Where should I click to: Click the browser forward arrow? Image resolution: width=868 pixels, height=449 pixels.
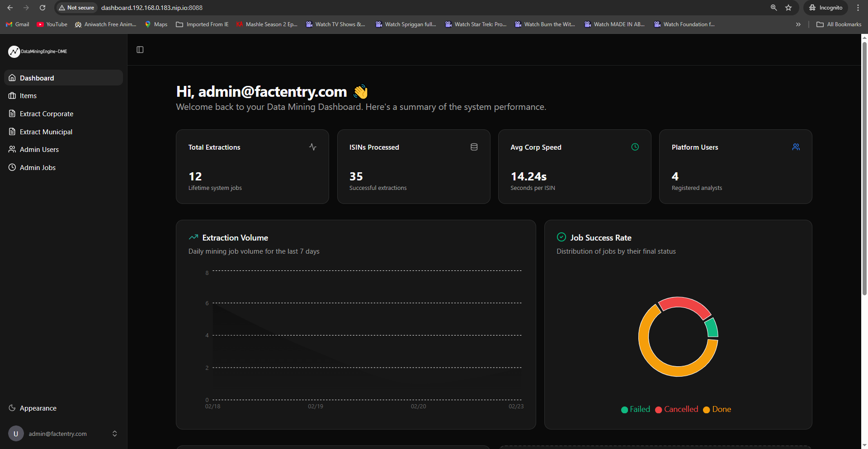pyautogui.click(x=26, y=8)
